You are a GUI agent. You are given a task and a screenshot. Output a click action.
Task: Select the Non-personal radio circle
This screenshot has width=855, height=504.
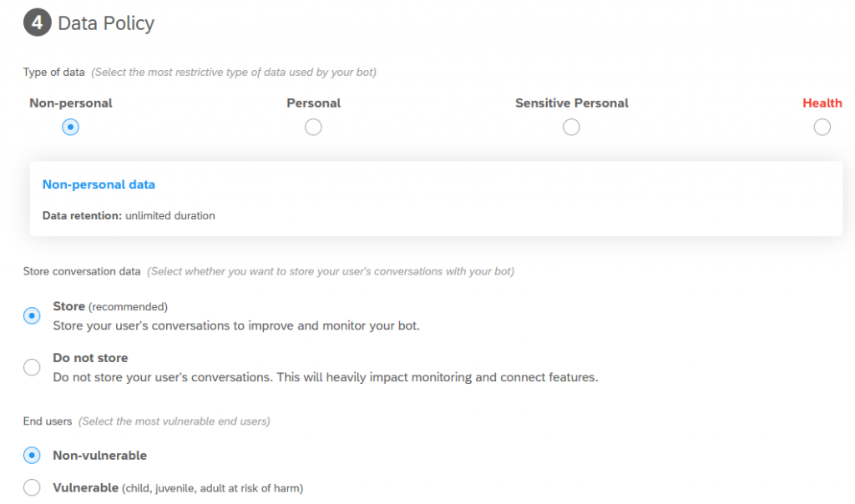point(70,127)
